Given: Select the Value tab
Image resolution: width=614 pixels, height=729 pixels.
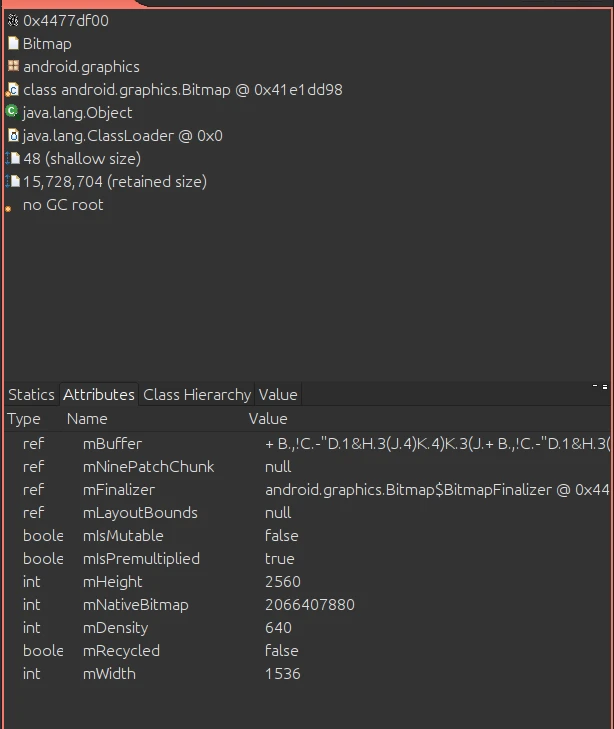Looking at the screenshot, I should [x=277, y=394].
